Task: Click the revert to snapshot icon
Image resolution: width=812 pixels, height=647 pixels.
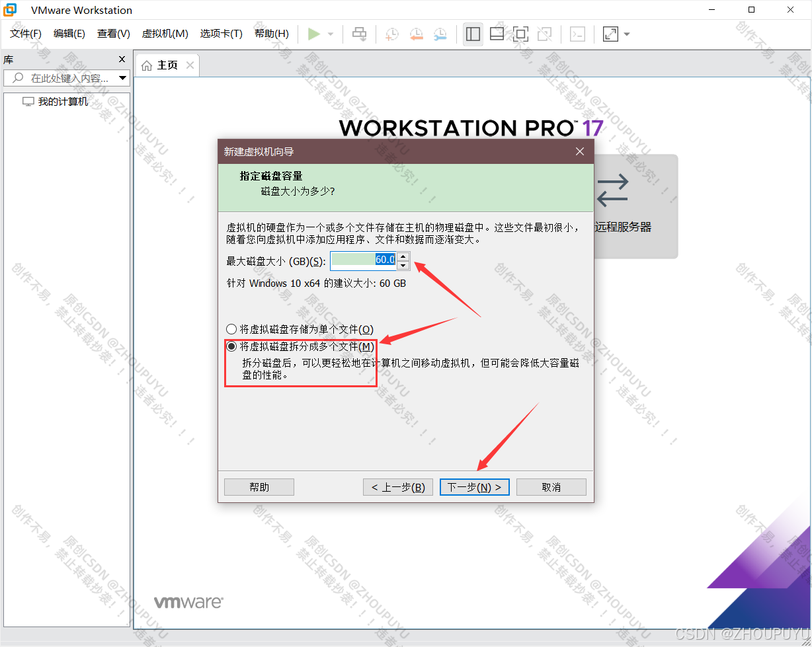Action: 417,34
